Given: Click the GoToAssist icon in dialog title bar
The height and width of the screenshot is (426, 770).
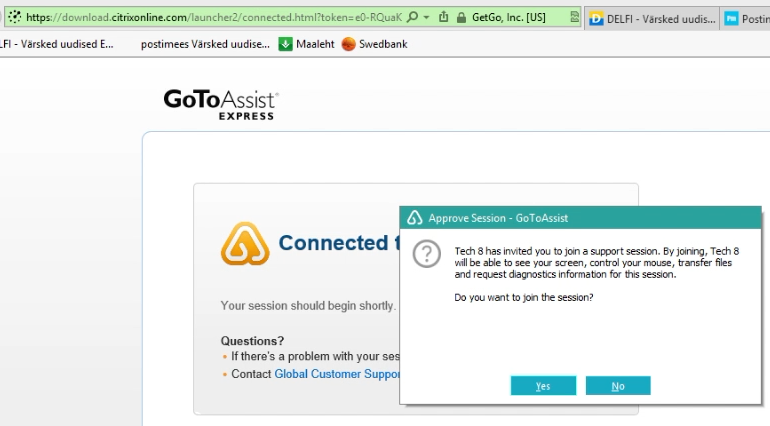Looking at the screenshot, I should 415,218.
